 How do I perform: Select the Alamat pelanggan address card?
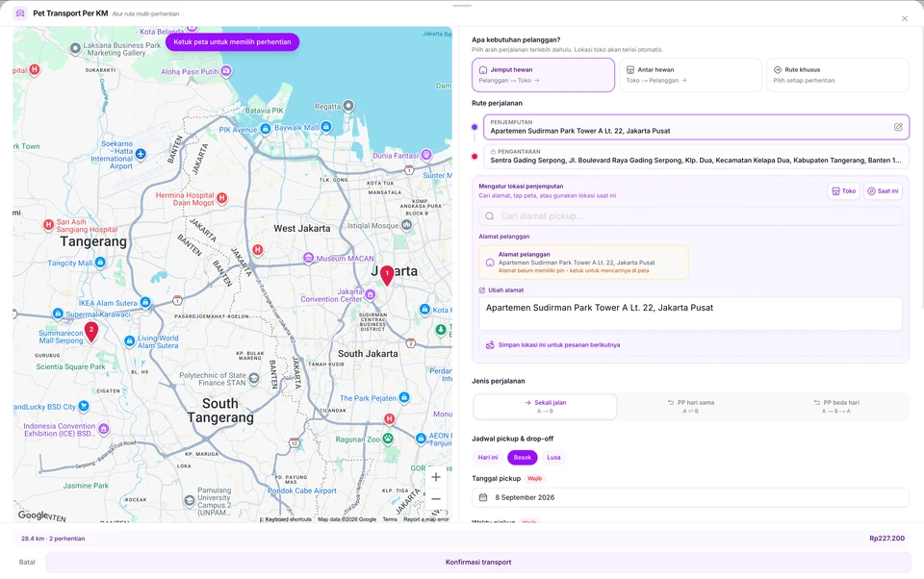pos(583,263)
